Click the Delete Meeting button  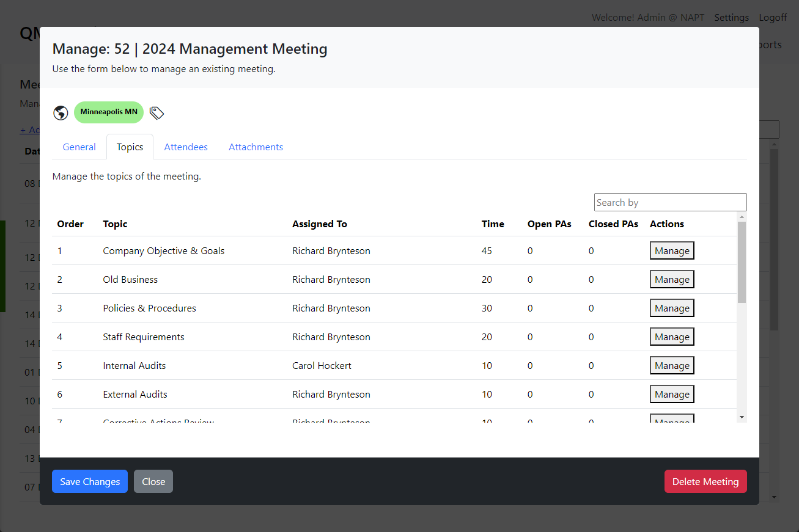point(705,481)
